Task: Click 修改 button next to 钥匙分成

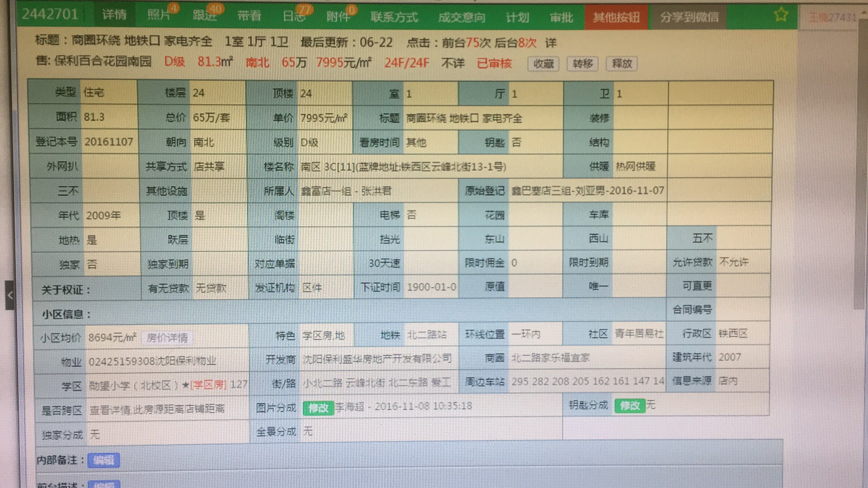Action: [x=629, y=406]
